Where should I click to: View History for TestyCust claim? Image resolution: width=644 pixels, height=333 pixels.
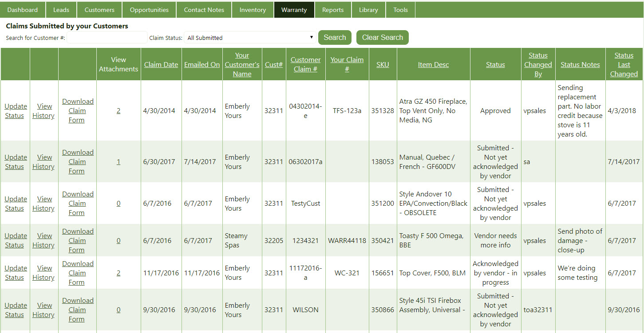[x=43, y=204]
